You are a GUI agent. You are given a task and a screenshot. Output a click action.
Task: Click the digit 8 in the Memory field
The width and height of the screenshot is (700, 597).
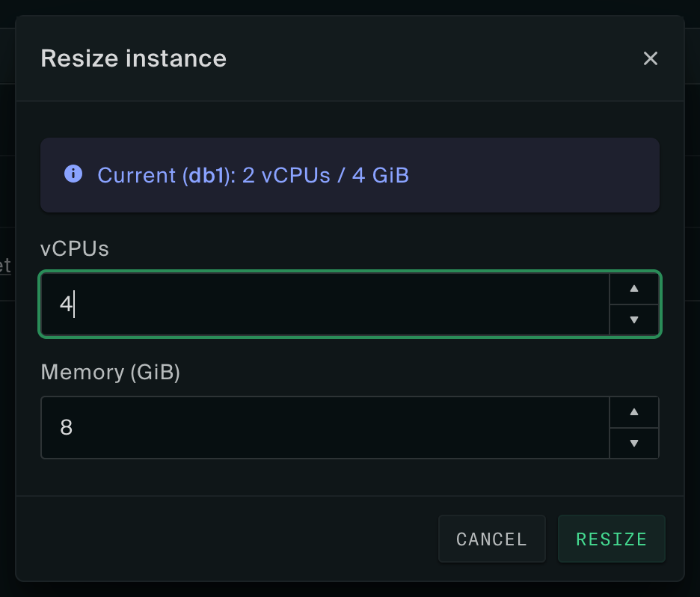click(x=67, y=428)
